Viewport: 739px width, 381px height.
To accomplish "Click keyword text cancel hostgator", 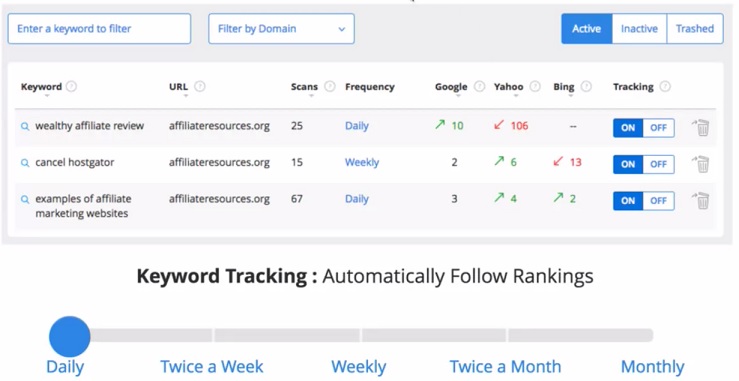I will [x=75, y=162].
